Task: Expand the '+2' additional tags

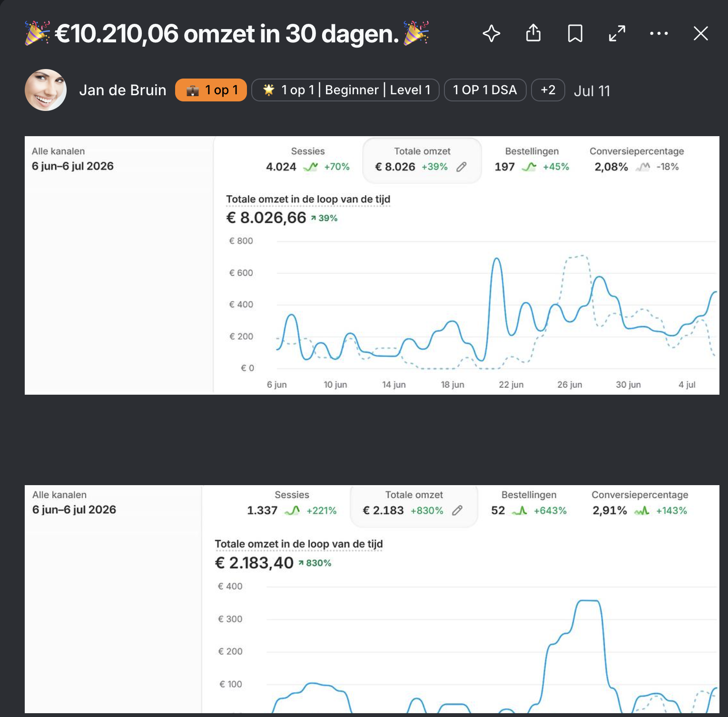Action: [548, 90]
